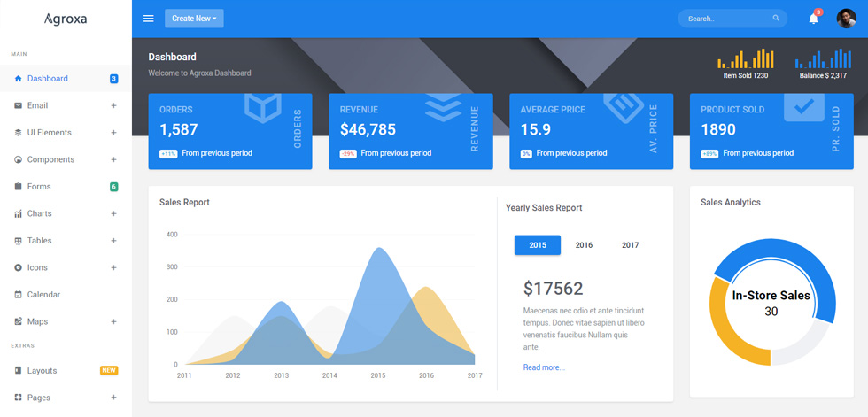
Task: Open Dashboard in the sidebar
Action: tap(66, 79)
